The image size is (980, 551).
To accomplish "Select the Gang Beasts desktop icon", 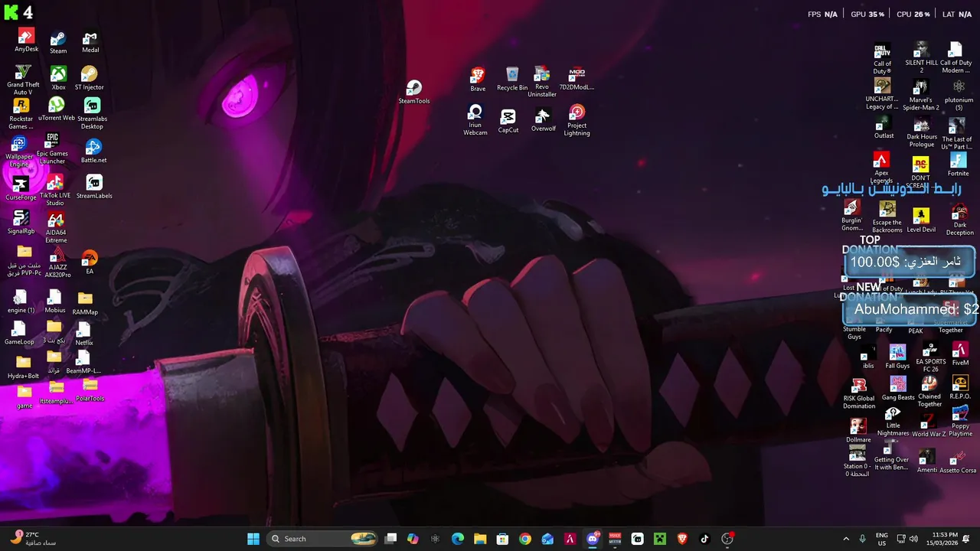I will pos(898,389).
